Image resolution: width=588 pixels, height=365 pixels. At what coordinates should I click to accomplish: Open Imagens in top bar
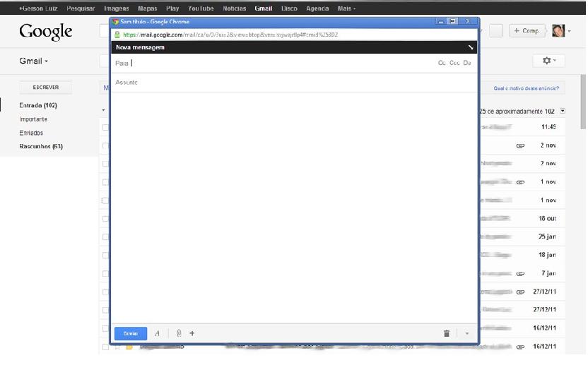point(116,8)
